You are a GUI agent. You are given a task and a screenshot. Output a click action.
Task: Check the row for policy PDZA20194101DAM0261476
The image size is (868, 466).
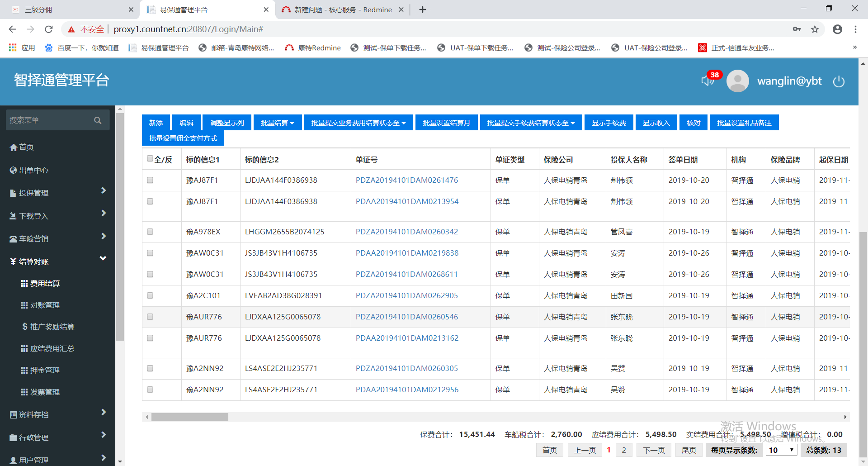tap(150, 180)
